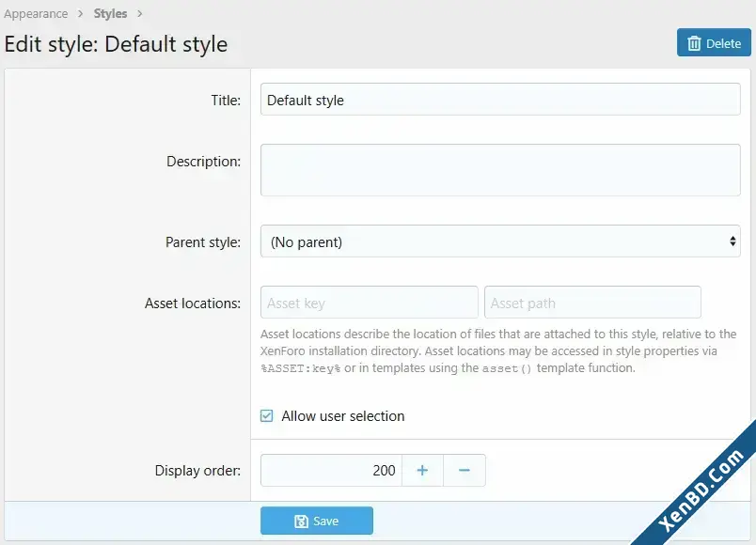
Task: Open the Parent style dropdown
Action: [500, 241]
